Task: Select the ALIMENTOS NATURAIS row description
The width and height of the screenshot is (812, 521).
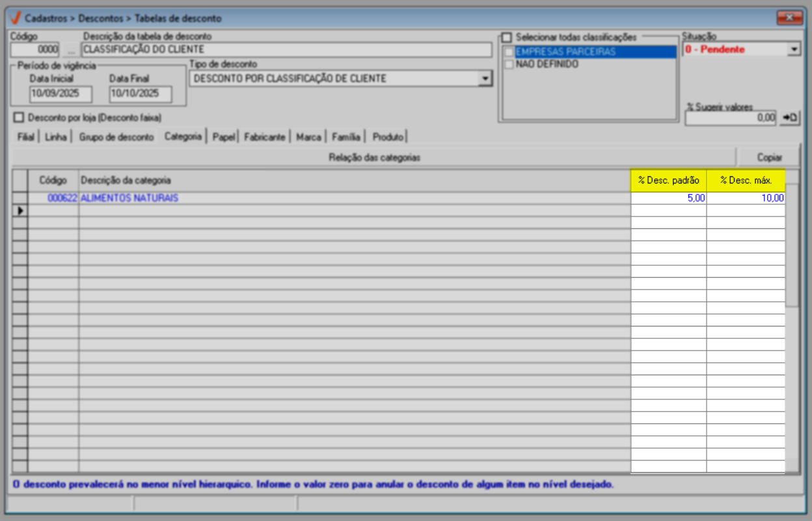Action: [355, 198]
